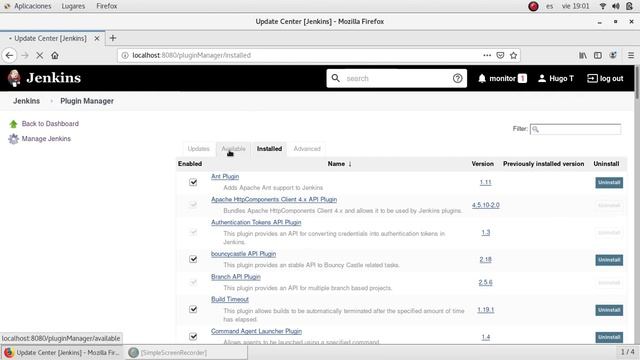Uninstall the Command Agent Launcher Plugin

coord(609,337)
